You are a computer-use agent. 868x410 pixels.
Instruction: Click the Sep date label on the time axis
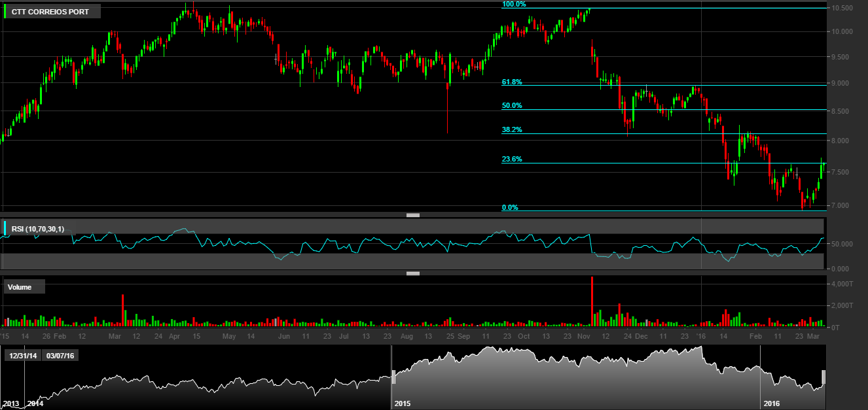point(463,336)
